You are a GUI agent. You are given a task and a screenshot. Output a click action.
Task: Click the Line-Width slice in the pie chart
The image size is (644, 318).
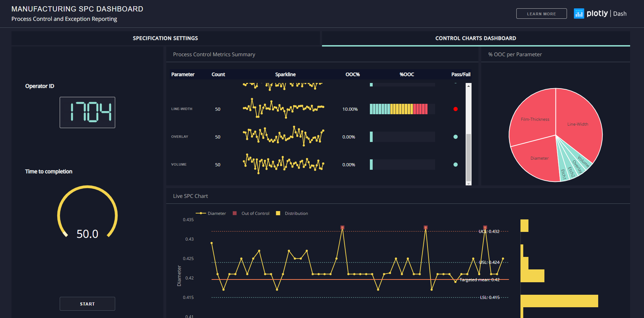(578, 124)
